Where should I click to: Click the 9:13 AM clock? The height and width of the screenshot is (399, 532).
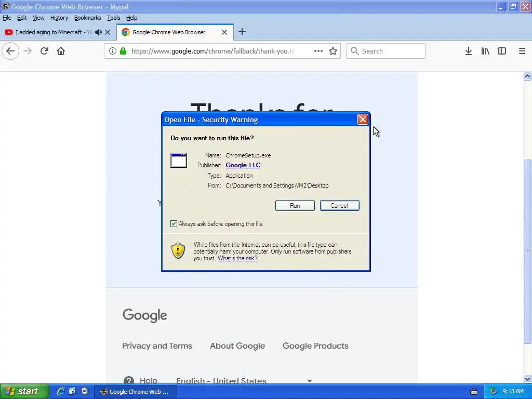click(513, 392)
